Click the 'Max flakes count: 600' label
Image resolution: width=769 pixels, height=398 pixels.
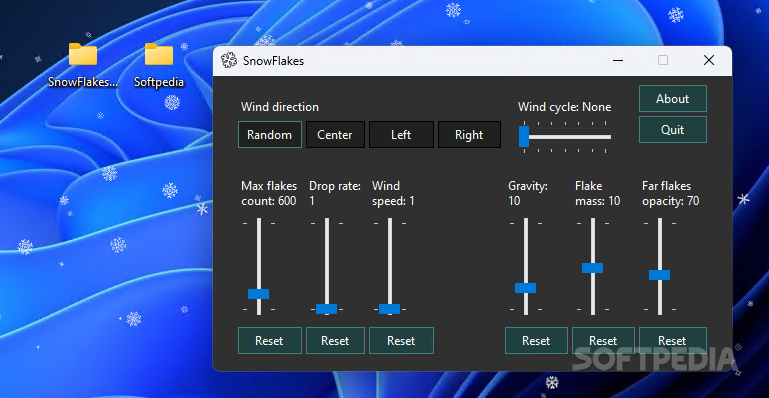pos(269,194)
